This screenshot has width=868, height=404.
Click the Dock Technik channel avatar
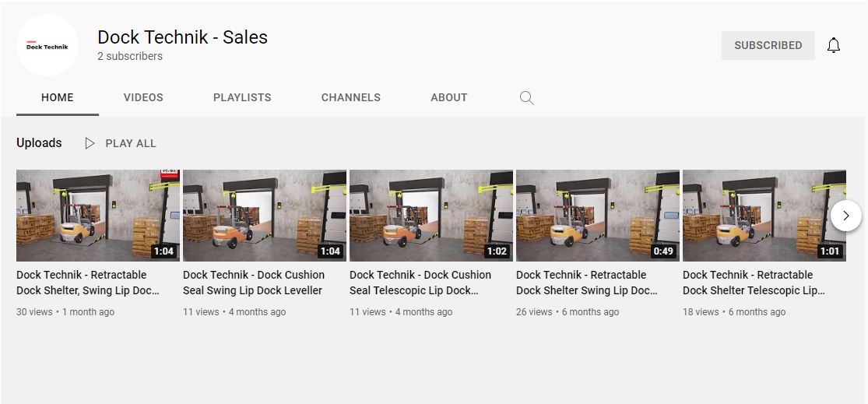(x=47, y=45)
